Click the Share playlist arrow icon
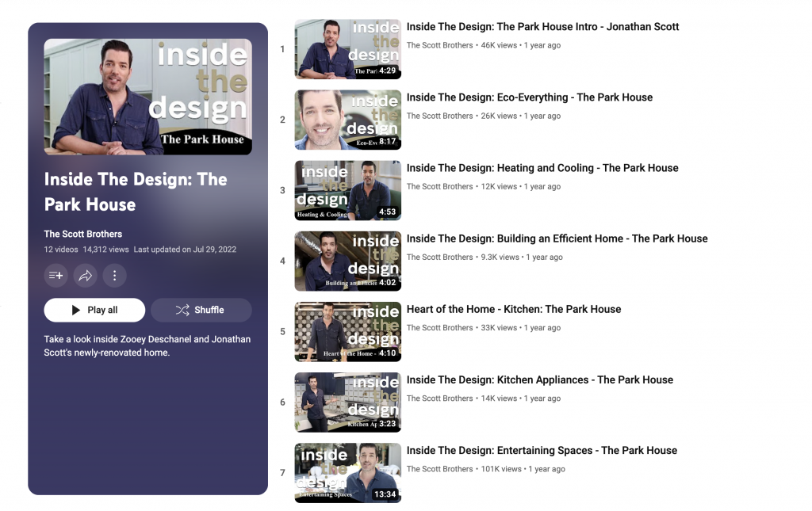The width and height of the screenshot is (812, 511). click(x=85, y=276)
